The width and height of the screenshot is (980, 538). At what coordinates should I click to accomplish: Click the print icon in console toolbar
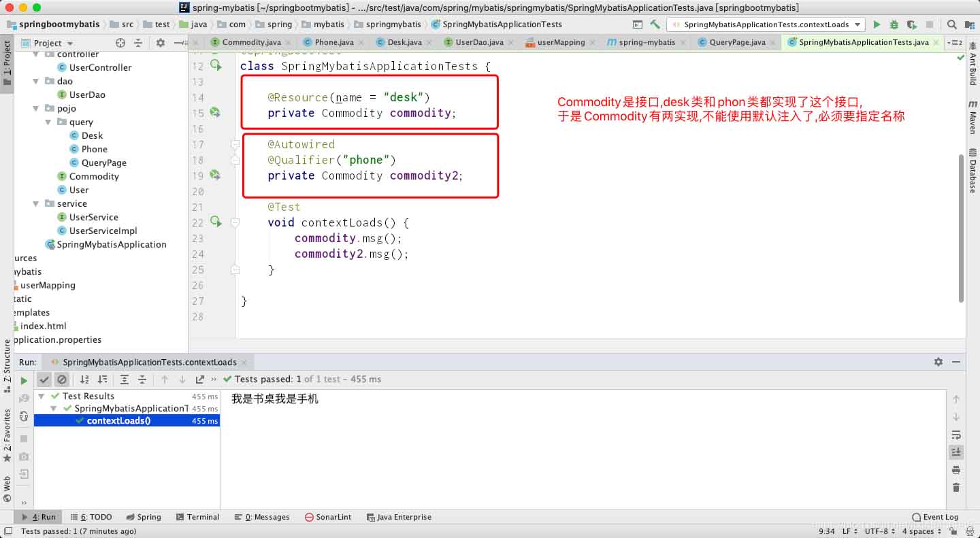tap(956, 470)
